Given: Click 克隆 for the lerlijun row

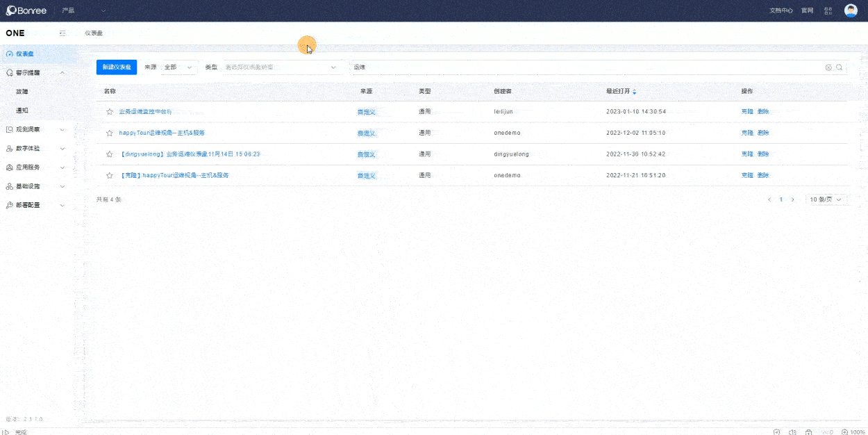Looking at the screenshot, I should 747,111.
